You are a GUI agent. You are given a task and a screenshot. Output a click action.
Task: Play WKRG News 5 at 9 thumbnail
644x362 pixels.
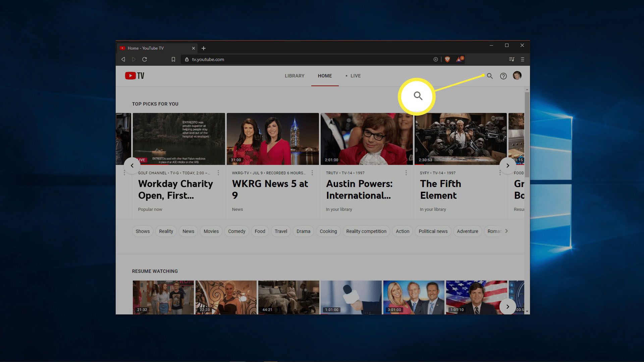tap(273, 139)
